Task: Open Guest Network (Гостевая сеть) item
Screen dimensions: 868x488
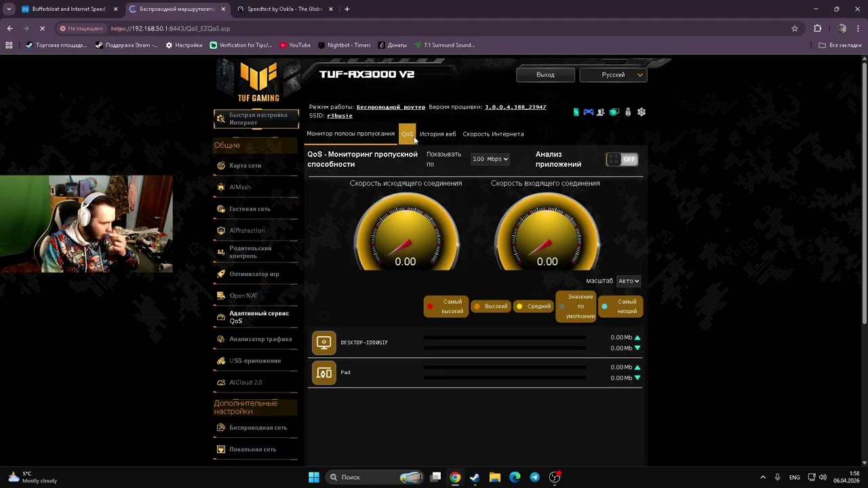Action: [256, 209]
